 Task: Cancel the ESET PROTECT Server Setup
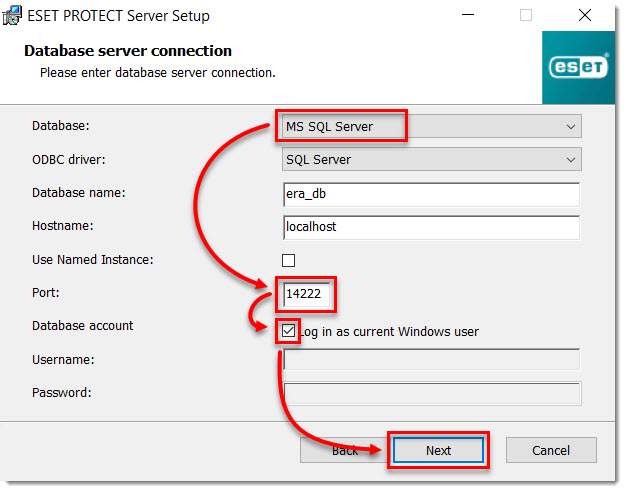551,450
